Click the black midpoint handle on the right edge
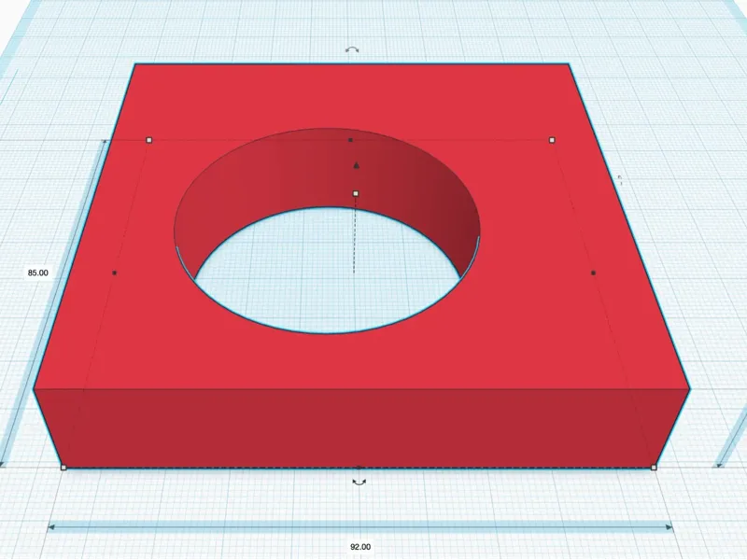This screenshot has height=560, width=747. click(x=593, y=273)
